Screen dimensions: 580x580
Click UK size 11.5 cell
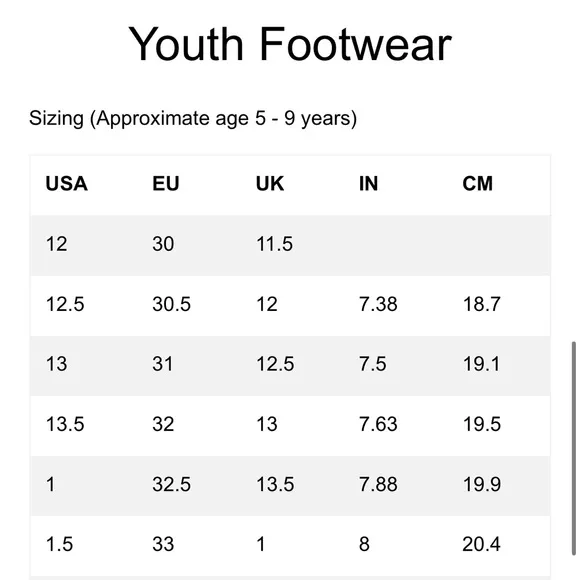point(274,244)
